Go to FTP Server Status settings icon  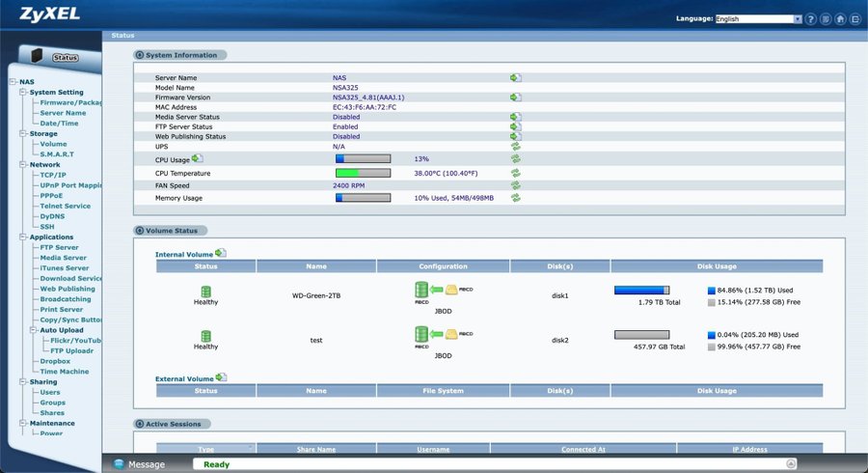tap(516, 126)
